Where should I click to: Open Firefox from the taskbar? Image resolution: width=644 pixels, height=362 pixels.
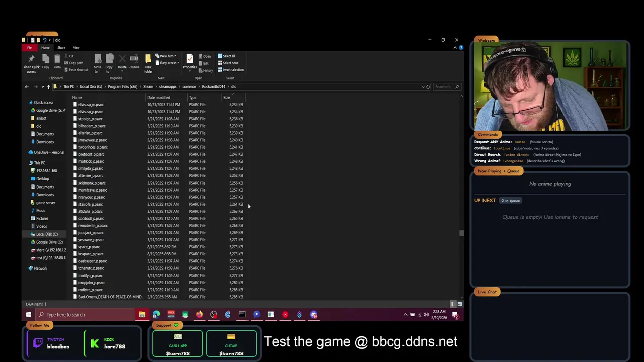click(199, 315)
